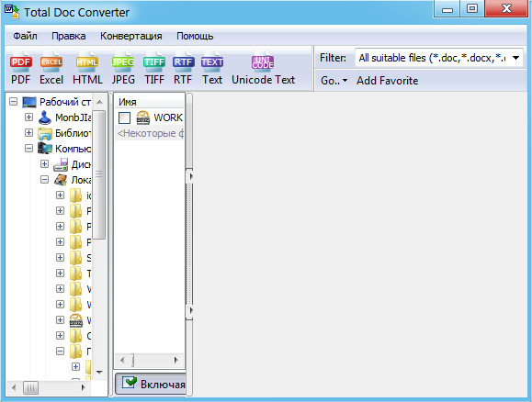Open the Go.. dropdown menu

tap(334, 81)
